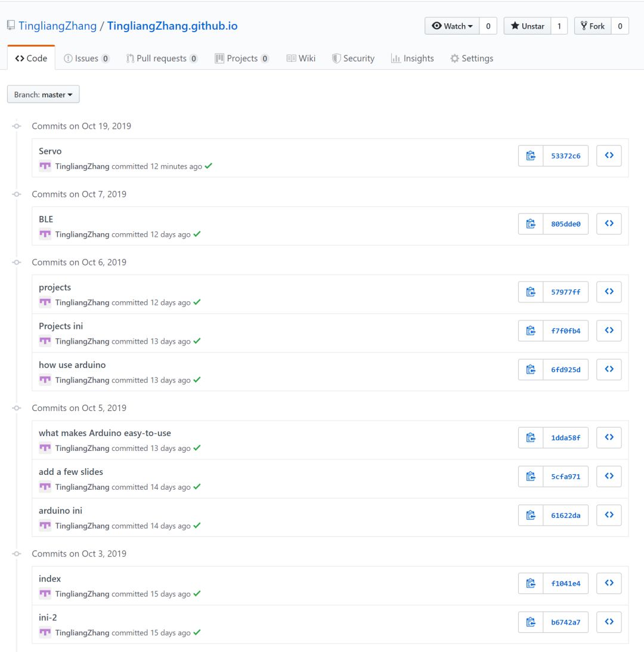
Task: Open the 'index' commit message
Action: [x=50, y=579]
